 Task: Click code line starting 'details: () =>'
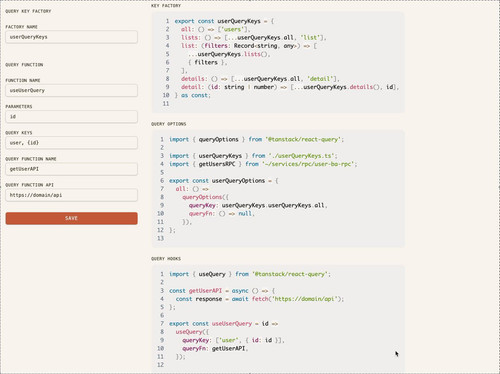[x=260, y=79]
